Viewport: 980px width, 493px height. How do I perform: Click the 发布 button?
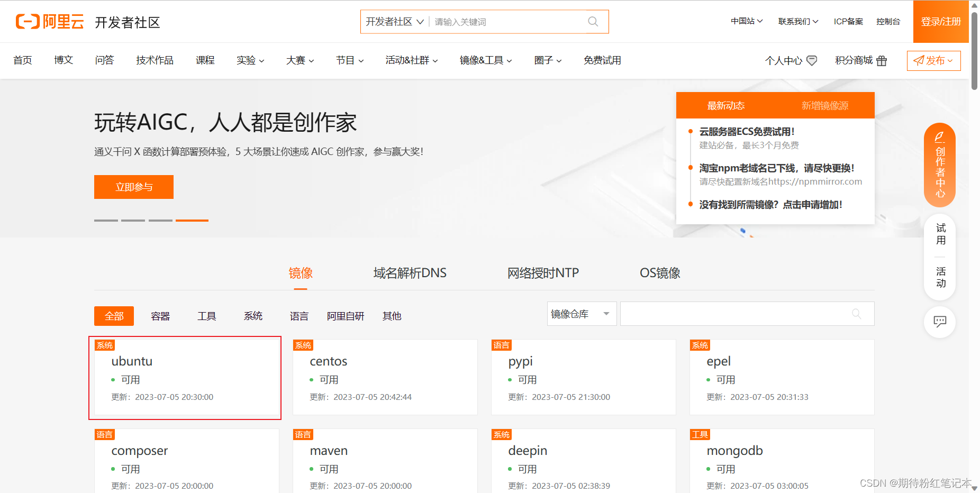tap(933, 61)
